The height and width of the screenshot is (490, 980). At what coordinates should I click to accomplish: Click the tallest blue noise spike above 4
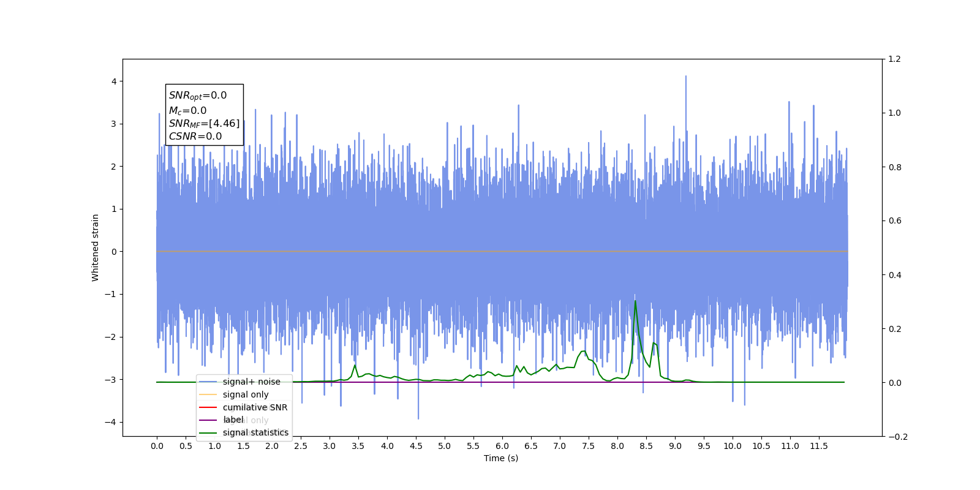[685, 77]
